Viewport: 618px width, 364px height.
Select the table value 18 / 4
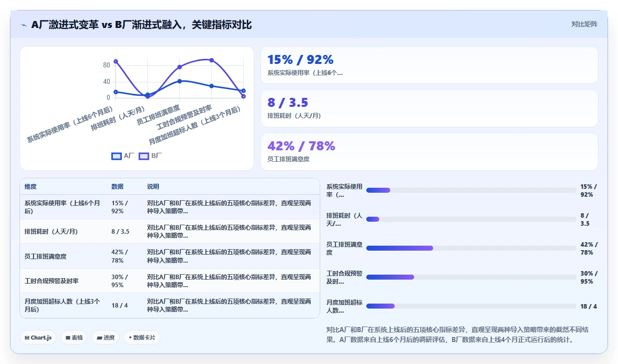(119, 306)
